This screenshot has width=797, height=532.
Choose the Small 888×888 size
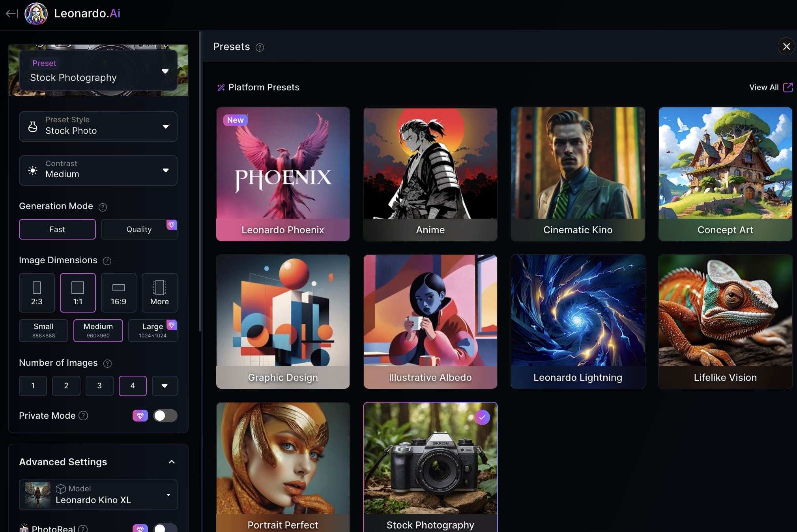(43, 330)
